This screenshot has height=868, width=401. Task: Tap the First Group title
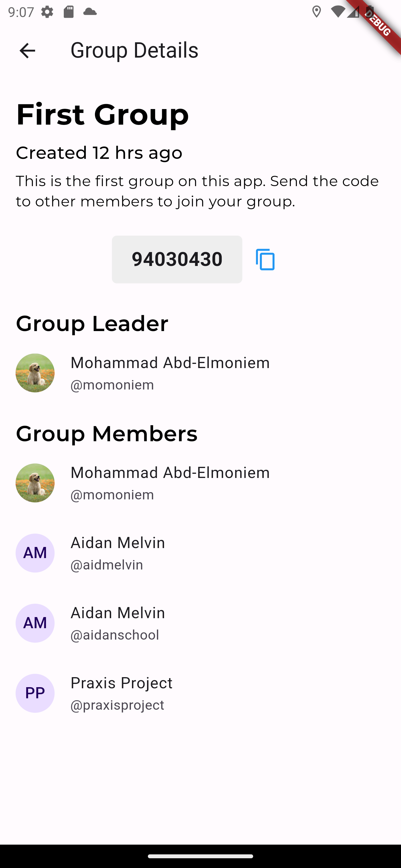(102, 115)
